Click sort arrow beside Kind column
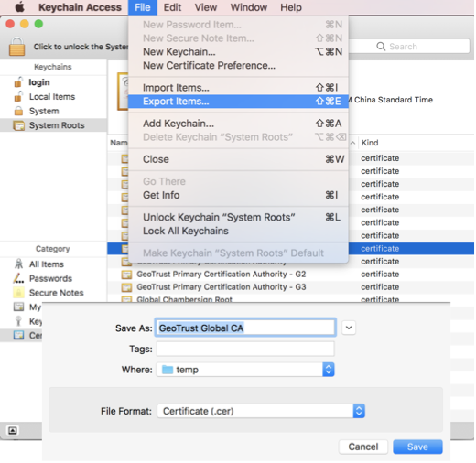The width and height of the screenshot is (476, 463). [352, 143]
